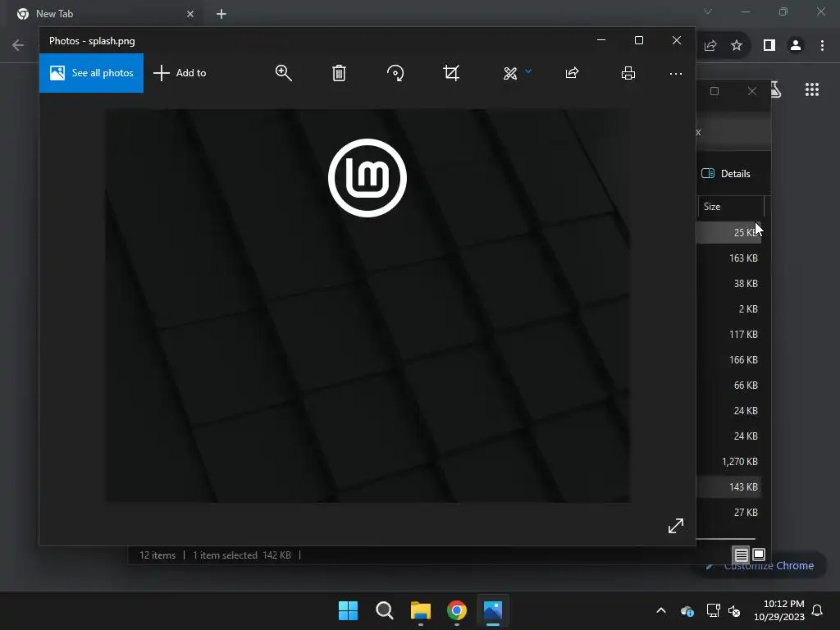Select the 27 KB file row
This screenshot has width=840, height=630.
(729, 513)
